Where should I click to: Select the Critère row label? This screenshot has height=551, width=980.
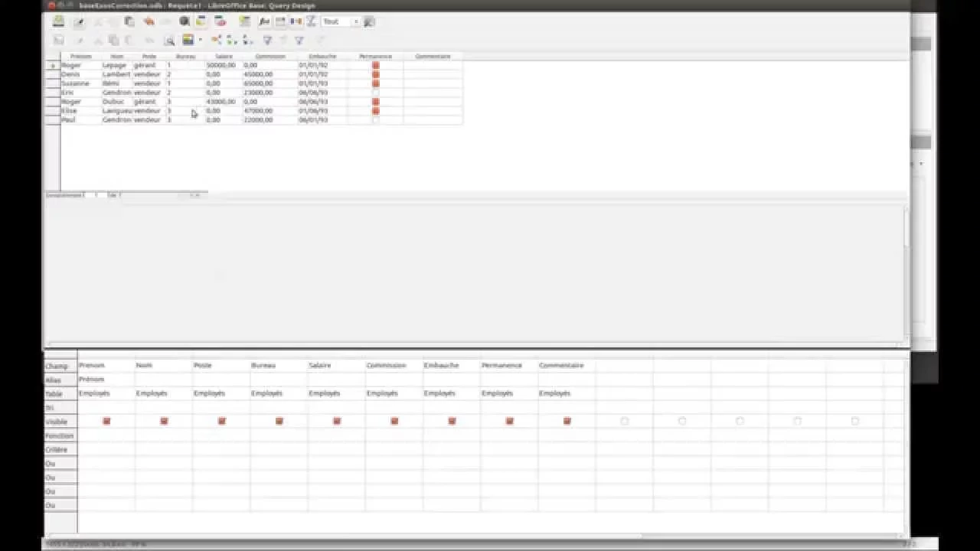tap(60, 449)
